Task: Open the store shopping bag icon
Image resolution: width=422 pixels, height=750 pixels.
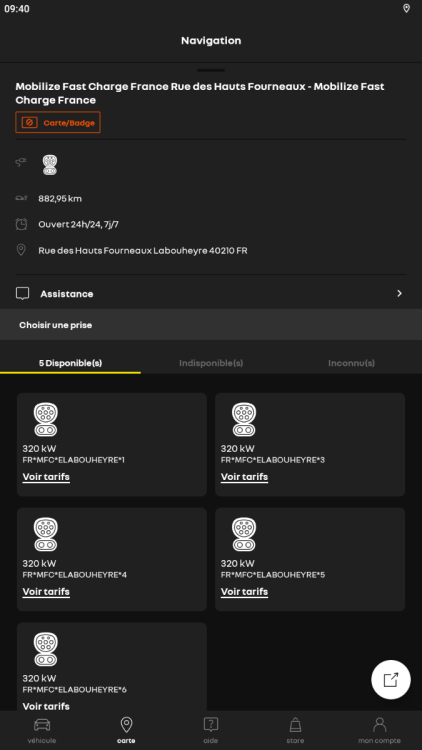Action: point(295,725)
